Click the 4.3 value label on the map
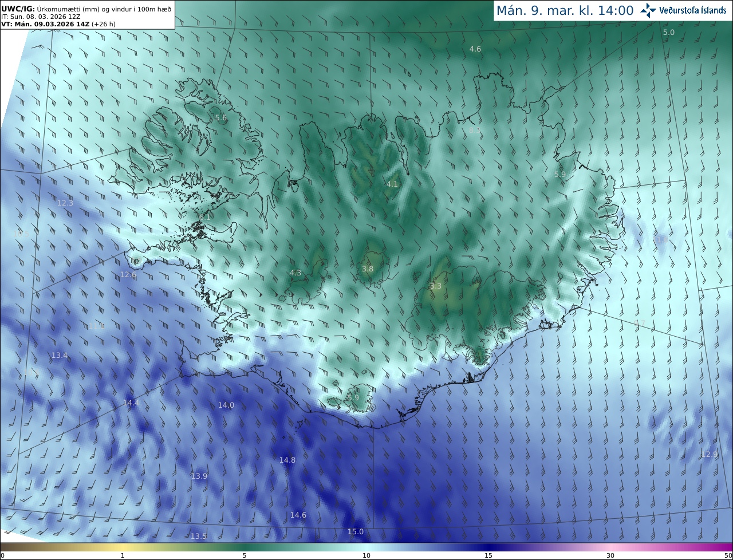This screenshot has width=733, height=560. (x=295, y=273)
